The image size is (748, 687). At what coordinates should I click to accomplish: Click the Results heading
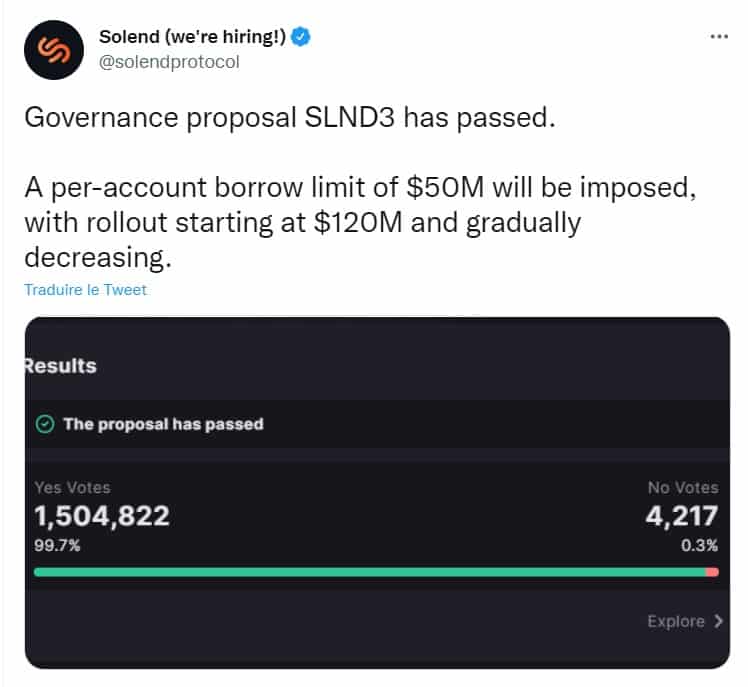tap(61, 366)
